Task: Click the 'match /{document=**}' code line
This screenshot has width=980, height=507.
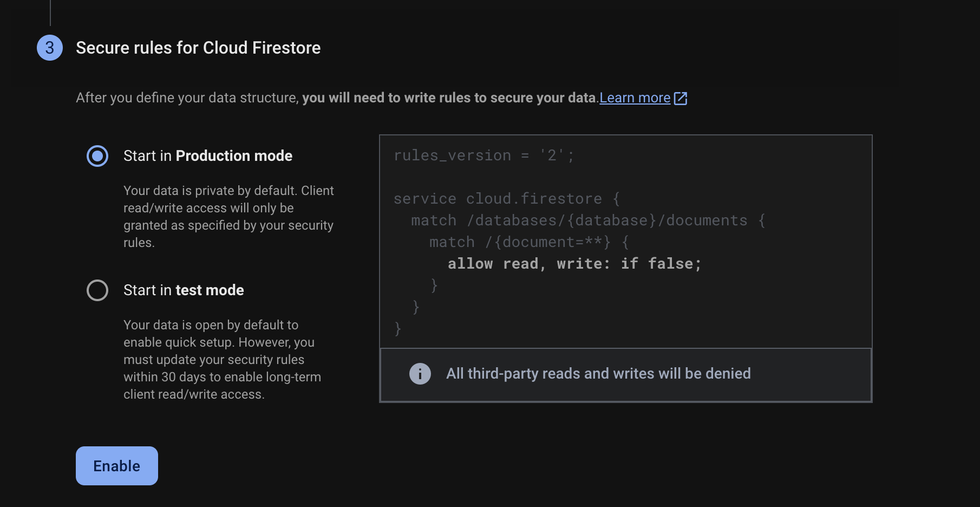Action: pos(529,242)
